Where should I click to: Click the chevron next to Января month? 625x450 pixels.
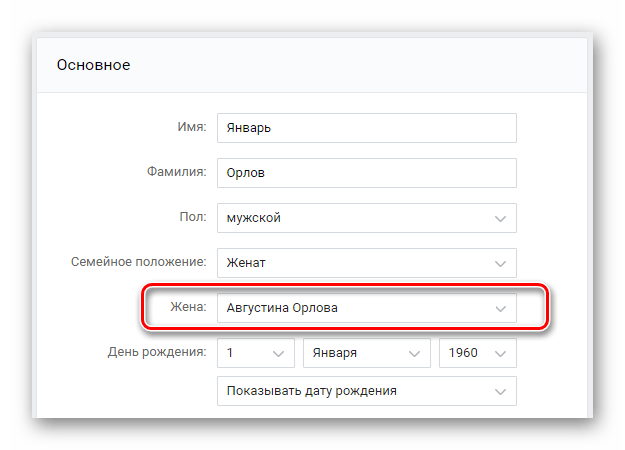pos(414,354)
